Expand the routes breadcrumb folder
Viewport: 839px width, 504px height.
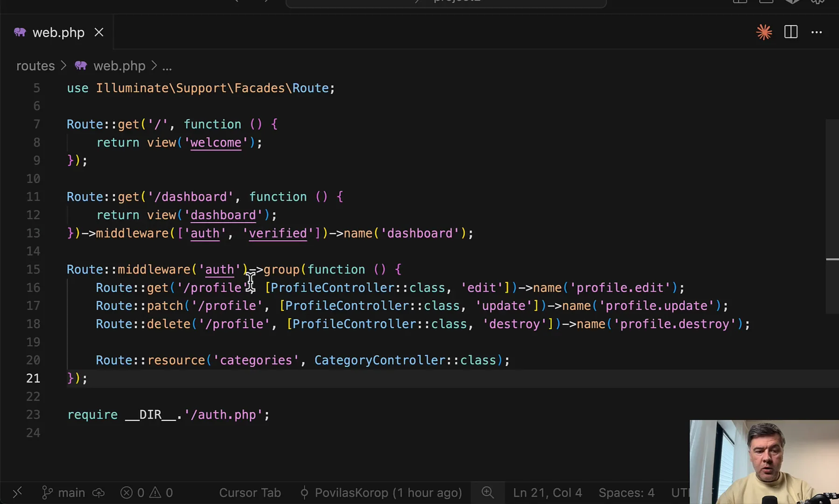[x=35, y=66]
